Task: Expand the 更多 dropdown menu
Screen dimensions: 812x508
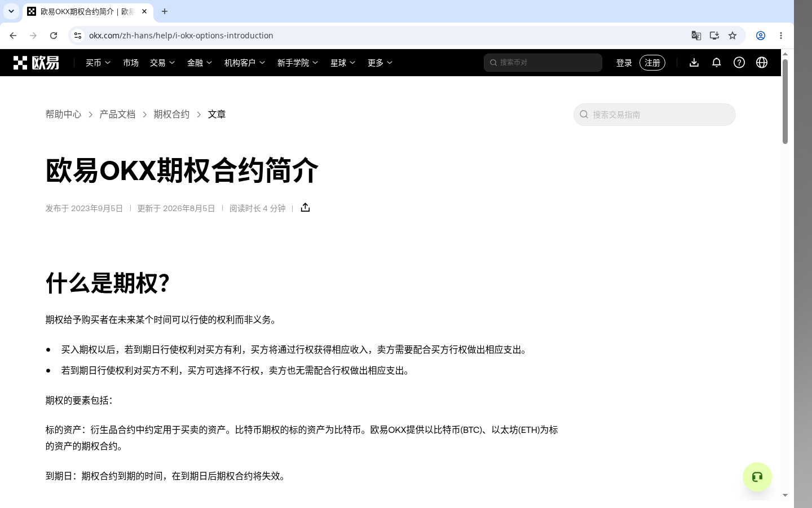Action: click(380, 63)
